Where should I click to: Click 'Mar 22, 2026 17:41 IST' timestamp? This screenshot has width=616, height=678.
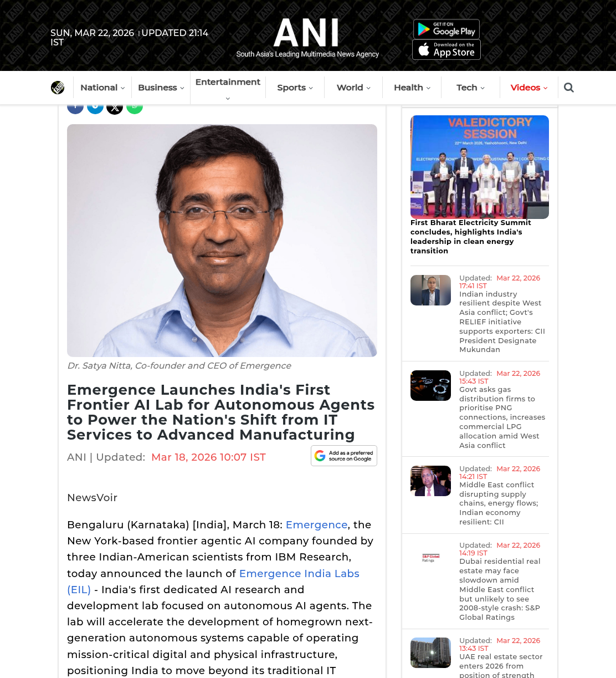click(x=500, y=282)
